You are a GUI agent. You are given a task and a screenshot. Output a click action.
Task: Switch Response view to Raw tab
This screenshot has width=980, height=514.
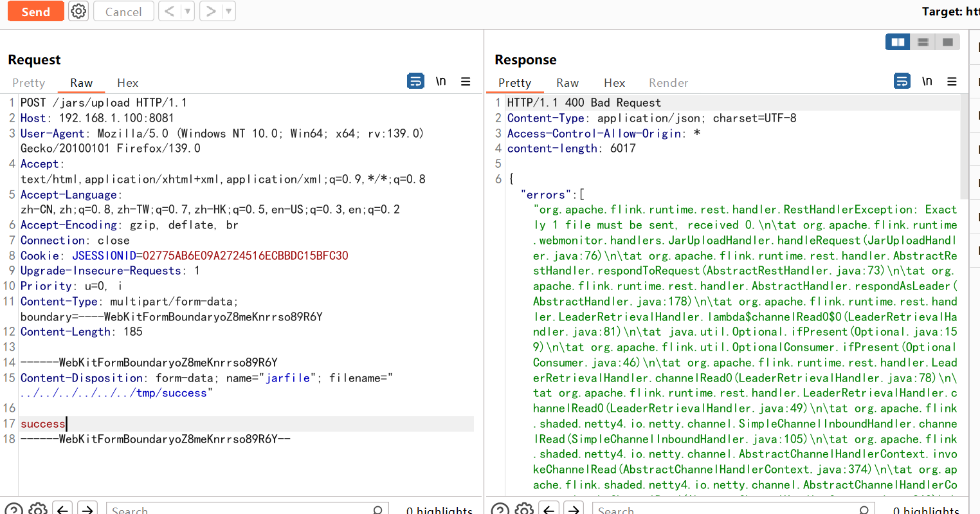coord(567,83)
